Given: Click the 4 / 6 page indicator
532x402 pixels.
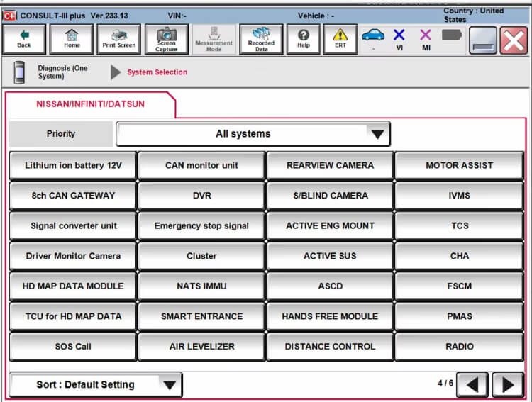Looking at the screenshot, I should [445, 383].
